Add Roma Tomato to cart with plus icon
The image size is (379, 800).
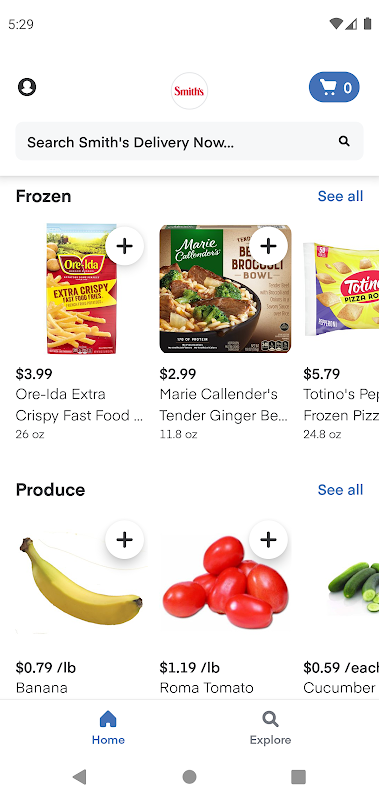tap(268, 539)
